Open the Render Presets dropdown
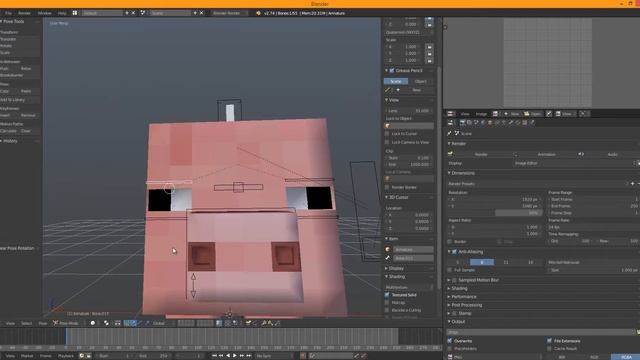The height and width of the screenshot is (360, 640). coord(538,184)
